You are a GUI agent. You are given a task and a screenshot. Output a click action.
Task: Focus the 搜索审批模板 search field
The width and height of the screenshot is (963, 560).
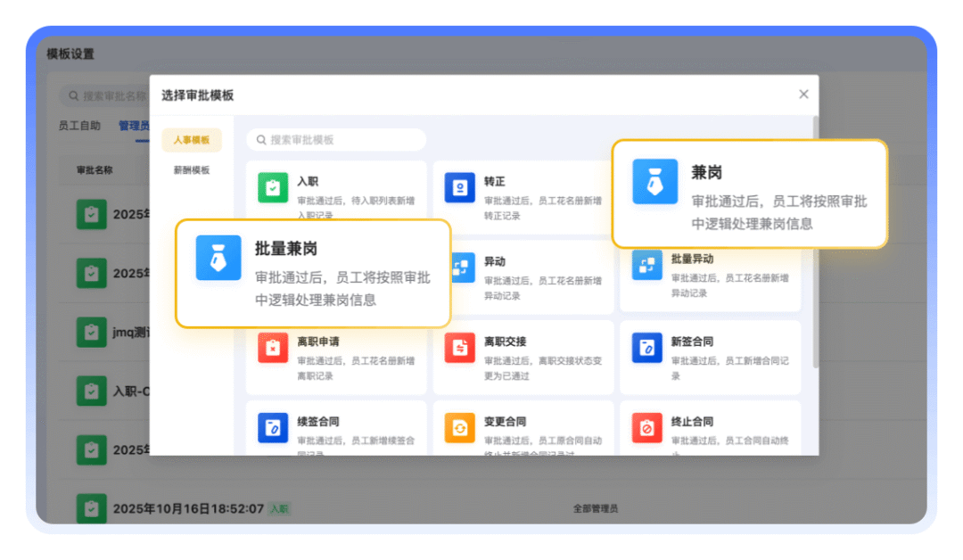tap(337, 140)
